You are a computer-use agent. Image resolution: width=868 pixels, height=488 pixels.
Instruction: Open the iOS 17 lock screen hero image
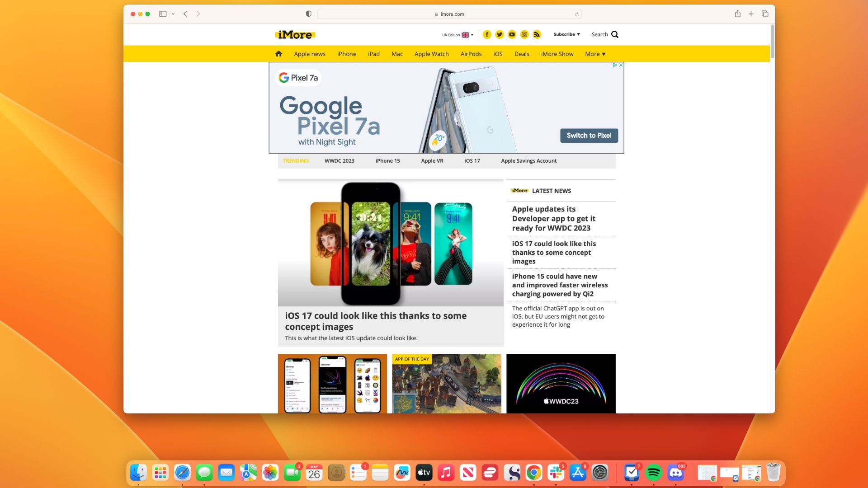391,244
